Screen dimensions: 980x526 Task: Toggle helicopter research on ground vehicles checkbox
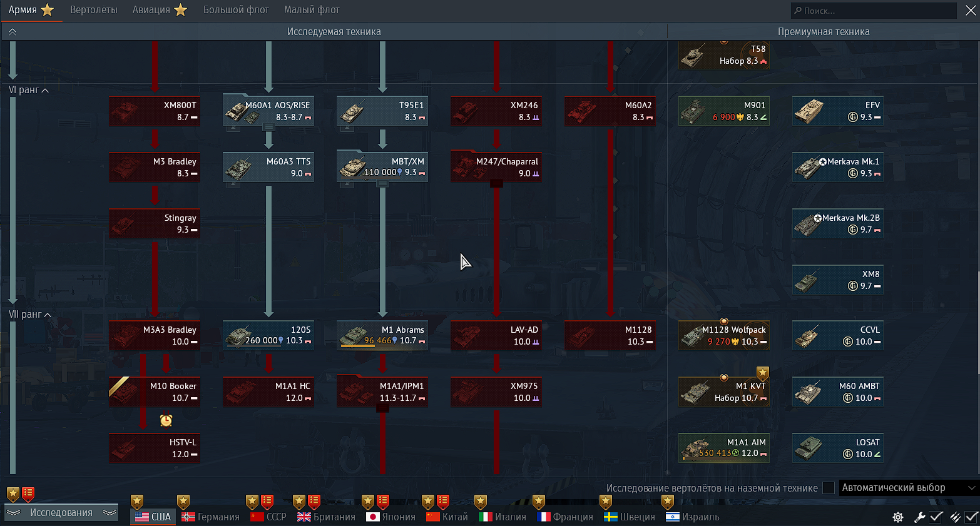pos(829,488)
